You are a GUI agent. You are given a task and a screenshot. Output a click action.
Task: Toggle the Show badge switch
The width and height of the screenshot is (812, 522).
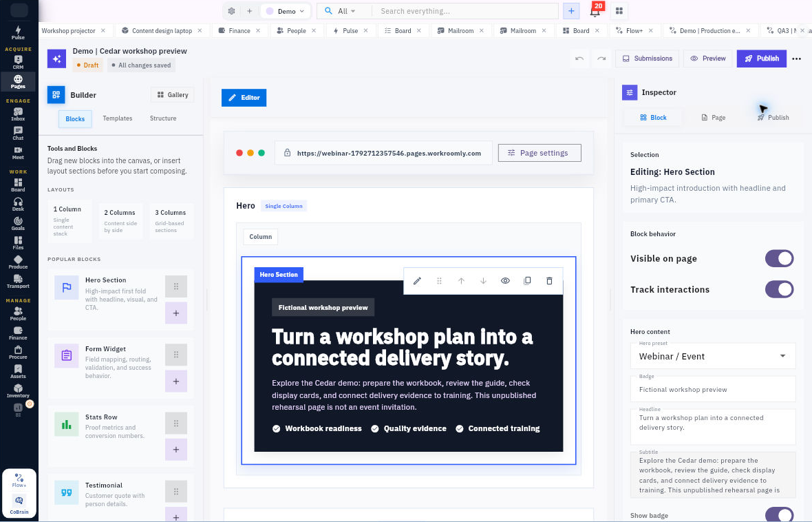click(780, 514)
